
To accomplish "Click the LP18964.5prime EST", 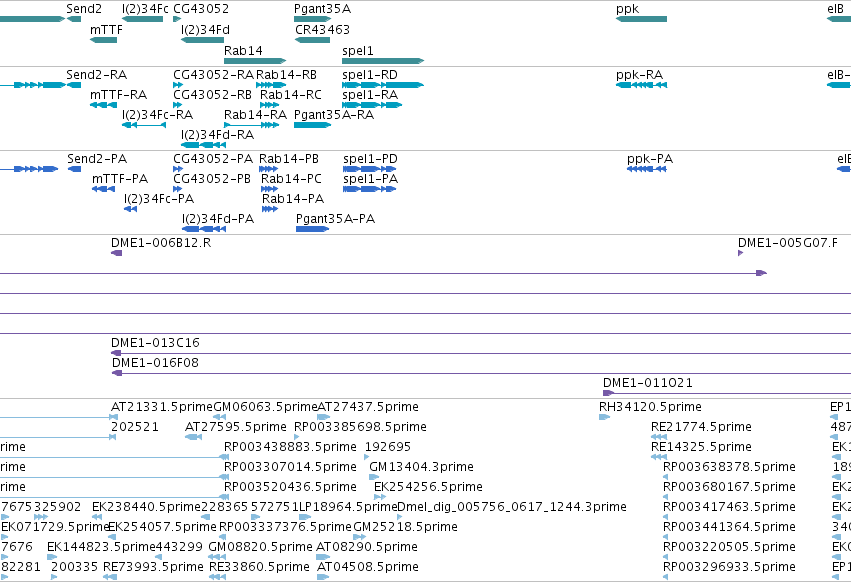I will click(x=306, y=517).
